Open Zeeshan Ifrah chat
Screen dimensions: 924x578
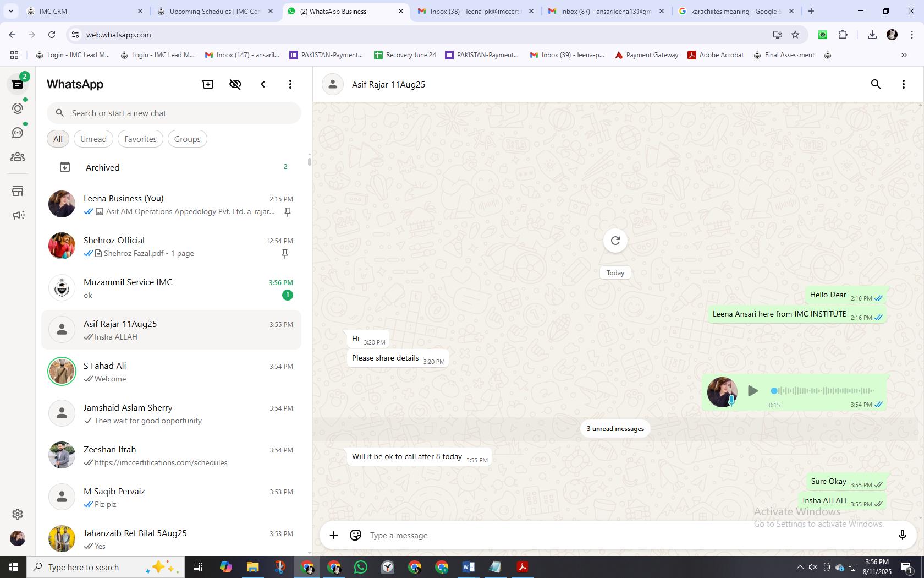click(x=171, y=455)
